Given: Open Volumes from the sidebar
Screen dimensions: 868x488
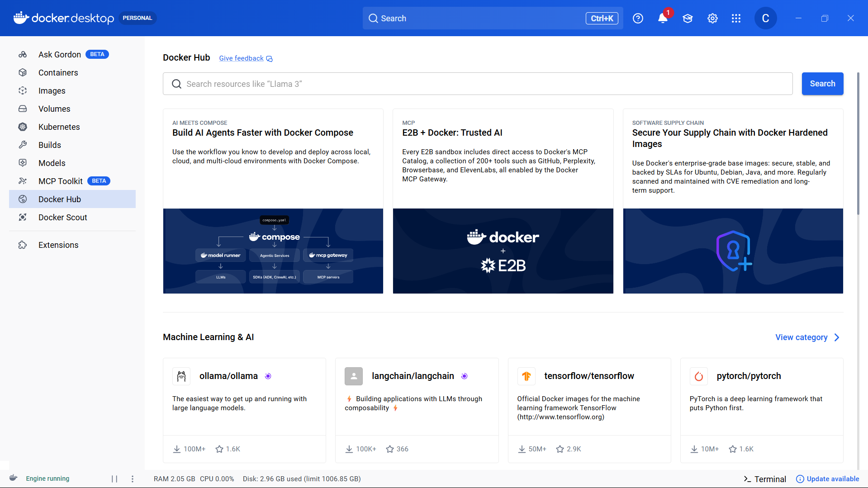Looking at the screenshot, I should point(72,109).
